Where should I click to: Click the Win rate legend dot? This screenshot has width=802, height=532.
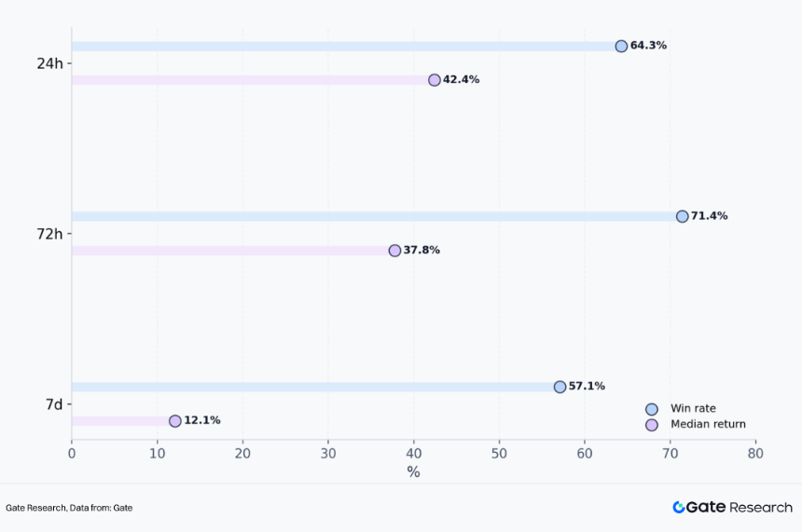tap(652, 409)
